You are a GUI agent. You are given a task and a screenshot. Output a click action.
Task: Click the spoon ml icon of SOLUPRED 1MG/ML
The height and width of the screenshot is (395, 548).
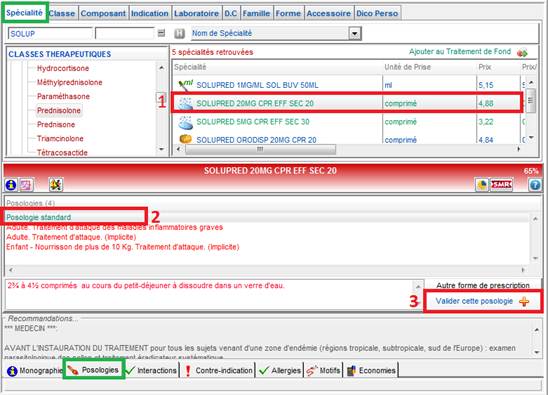coord(185,85)
